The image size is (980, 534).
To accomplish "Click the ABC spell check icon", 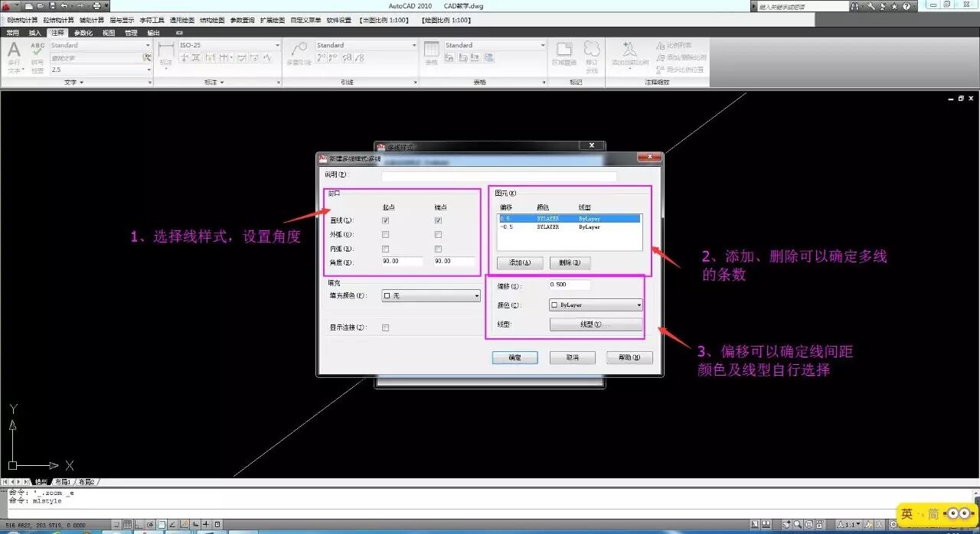I will 38,50.
